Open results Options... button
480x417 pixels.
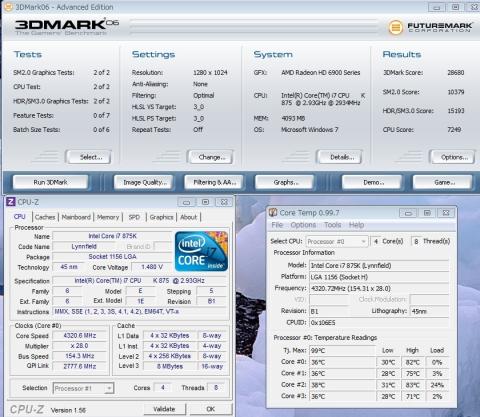click(x=453, y=157)
